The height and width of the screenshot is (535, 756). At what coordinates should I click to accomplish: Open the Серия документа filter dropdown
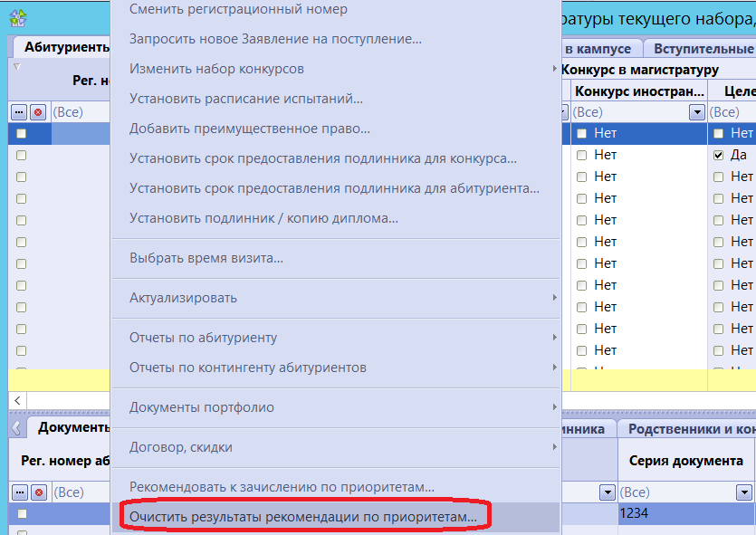[744, 492]
